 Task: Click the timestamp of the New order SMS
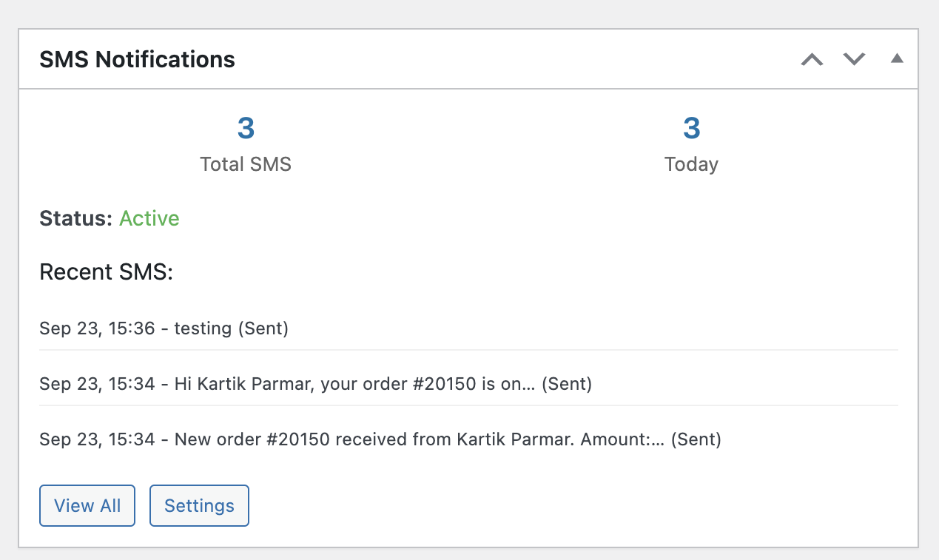(x=97, y=440)
